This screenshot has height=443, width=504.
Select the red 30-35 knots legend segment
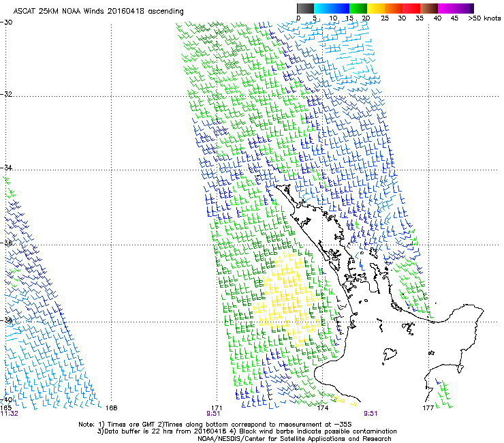411,8
